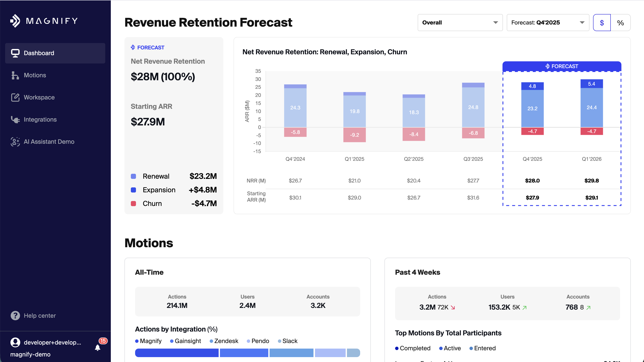Expand the Forecast Q4'2025 dropdown
This screenshot has height=362, width=644.
(547, 23)
